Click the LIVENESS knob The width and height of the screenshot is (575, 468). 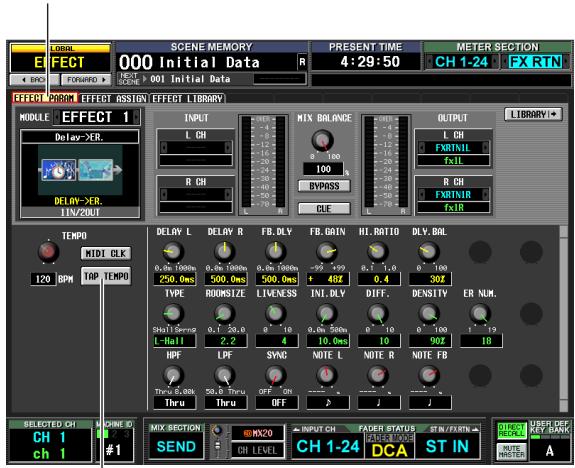pos(276,314)
